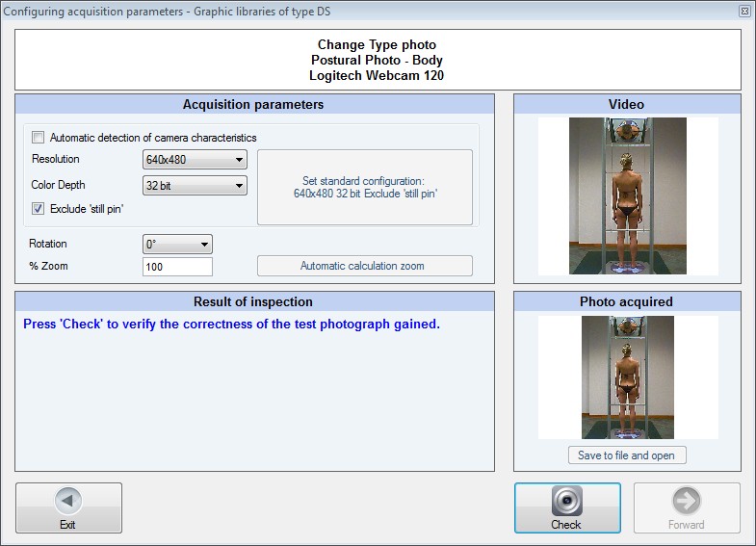Click the live Video preview image

(x=628, y=196)
